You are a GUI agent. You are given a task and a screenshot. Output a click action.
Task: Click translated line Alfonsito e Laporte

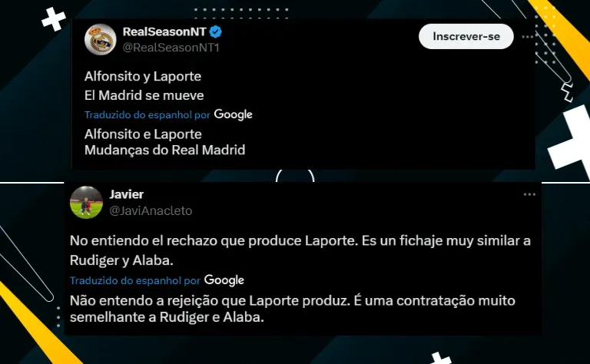tap(143, 134)
